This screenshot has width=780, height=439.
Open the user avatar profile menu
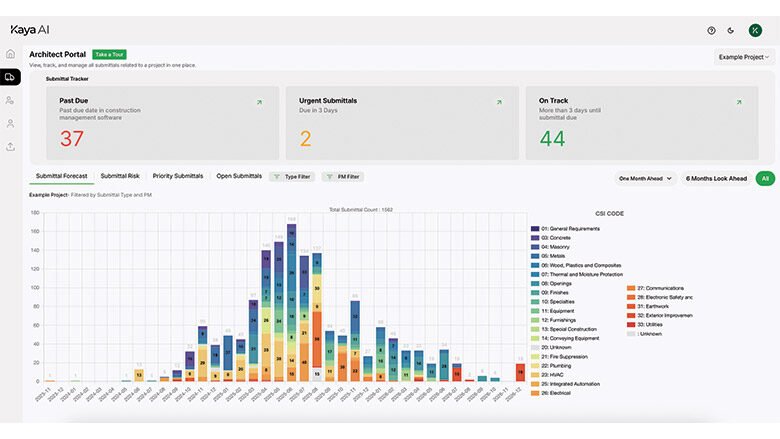[755, 30]
